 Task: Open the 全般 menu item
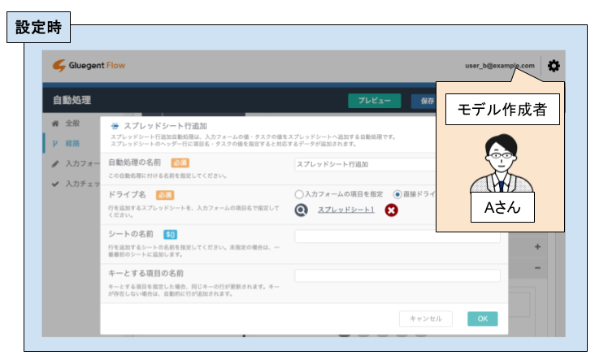coord(72,123)
